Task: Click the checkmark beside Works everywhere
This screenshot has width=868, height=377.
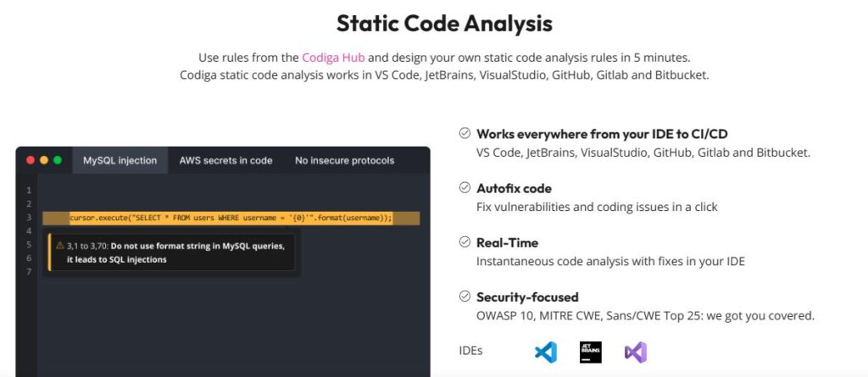Action: (465, 133)
